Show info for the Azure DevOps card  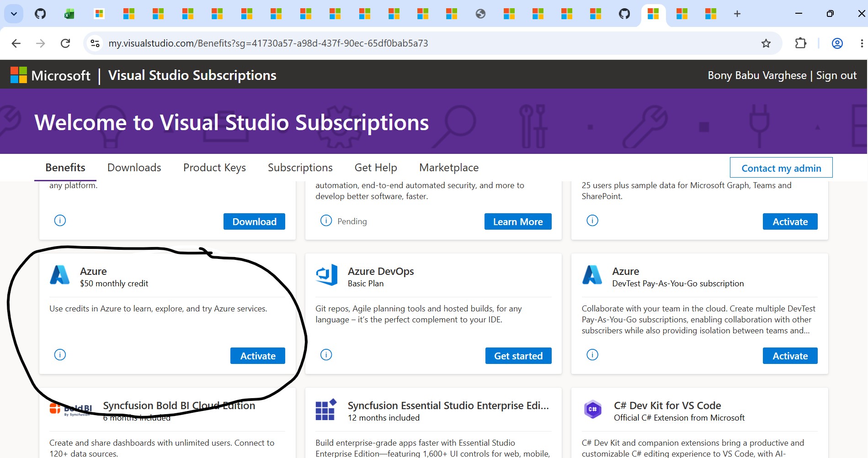coord(326,355)
